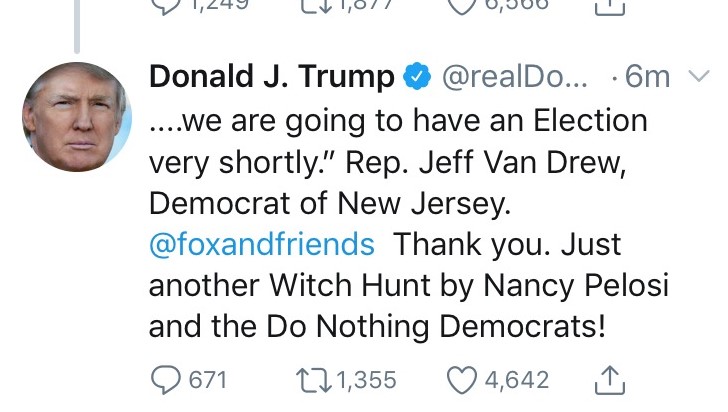Open the @foxandfriends mention link
Screen dimensions: 728x412
pyautogui.click(x=262, y=244)
